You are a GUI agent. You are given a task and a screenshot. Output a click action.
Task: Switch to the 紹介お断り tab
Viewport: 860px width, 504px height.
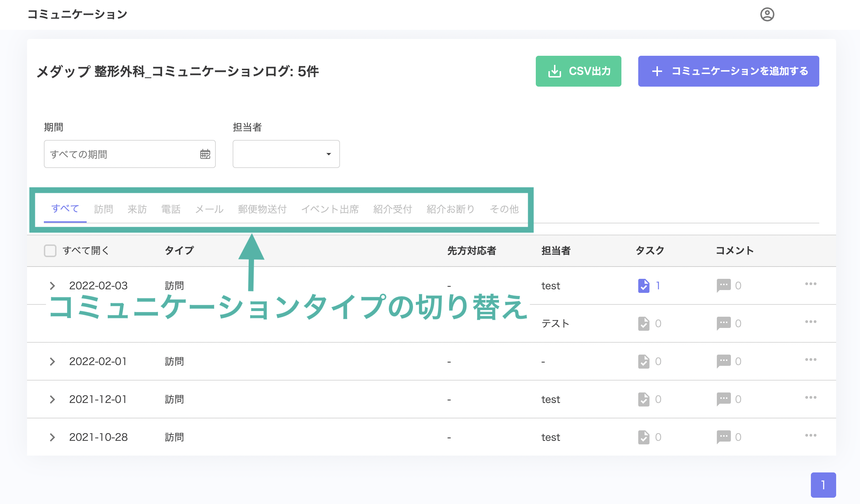coord(451,209)
